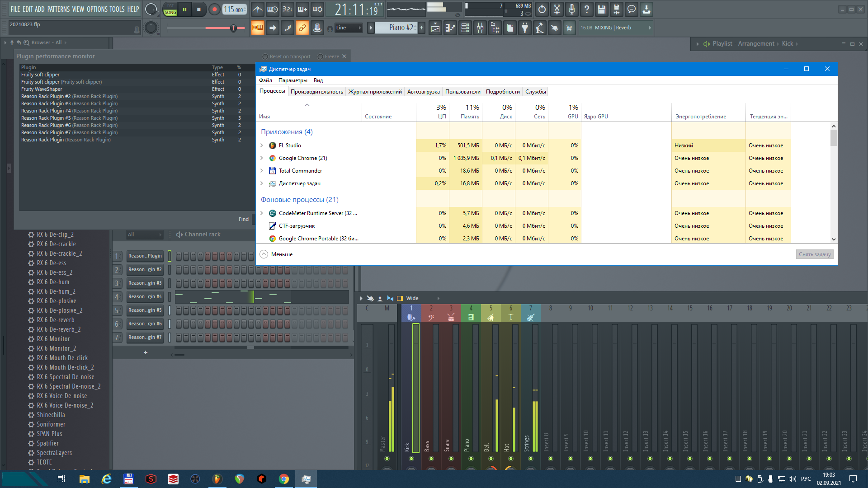Click the record button in transport
The width and height of the screenshot is (868, 488).
(215, 9)
